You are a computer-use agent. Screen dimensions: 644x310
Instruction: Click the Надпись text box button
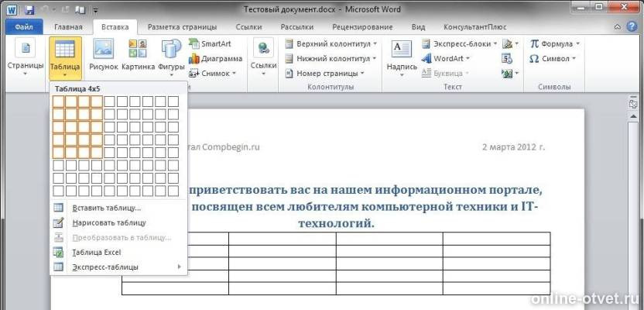401,58
